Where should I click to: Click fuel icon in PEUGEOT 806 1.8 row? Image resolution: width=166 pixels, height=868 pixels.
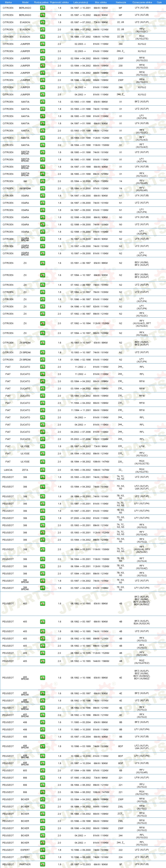coord(42,778)
